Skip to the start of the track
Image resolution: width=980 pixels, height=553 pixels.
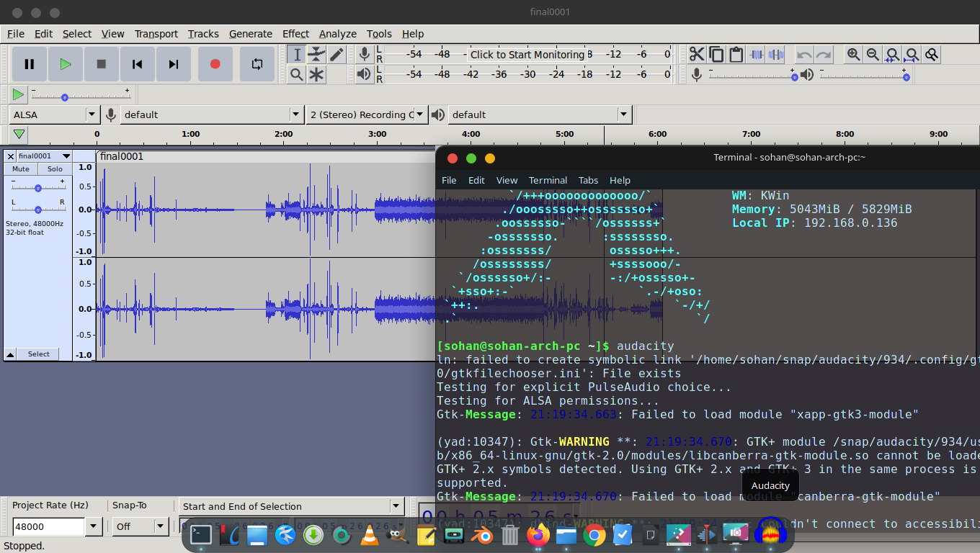click(138, 64)
